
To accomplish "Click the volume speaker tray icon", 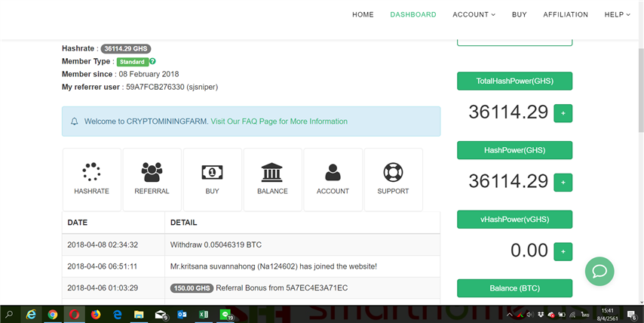I will coord(530,315).
